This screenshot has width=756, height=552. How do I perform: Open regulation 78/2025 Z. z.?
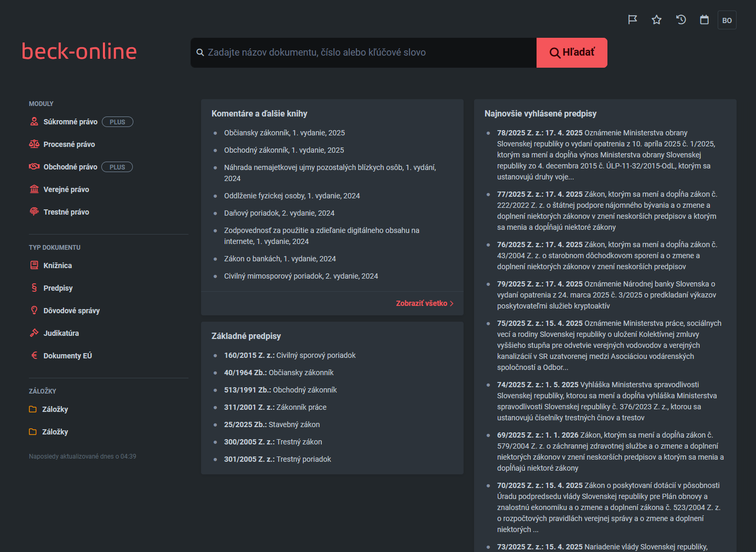coord(606,155)
